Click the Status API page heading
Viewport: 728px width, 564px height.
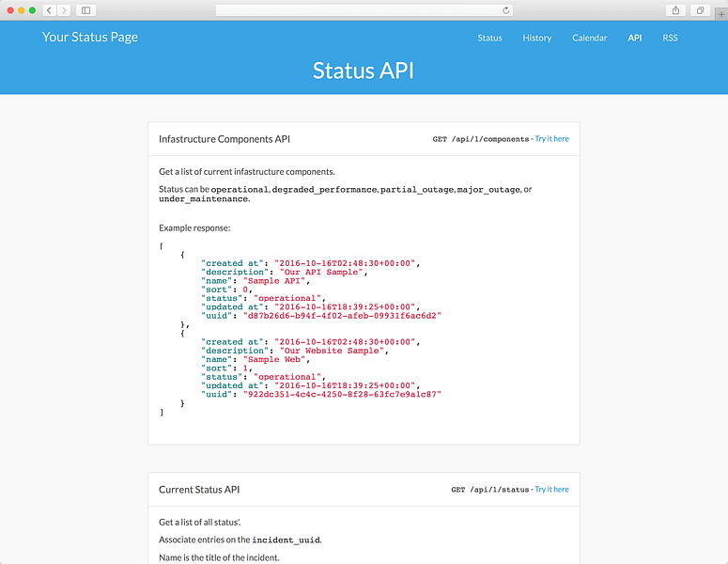pyautogui.click(x=364, y=70)
